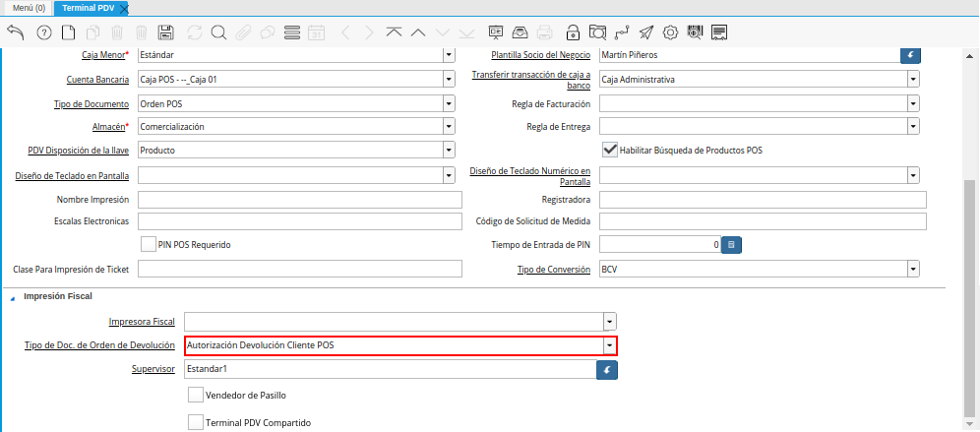Open the report presentation board icon

(496, 32)
